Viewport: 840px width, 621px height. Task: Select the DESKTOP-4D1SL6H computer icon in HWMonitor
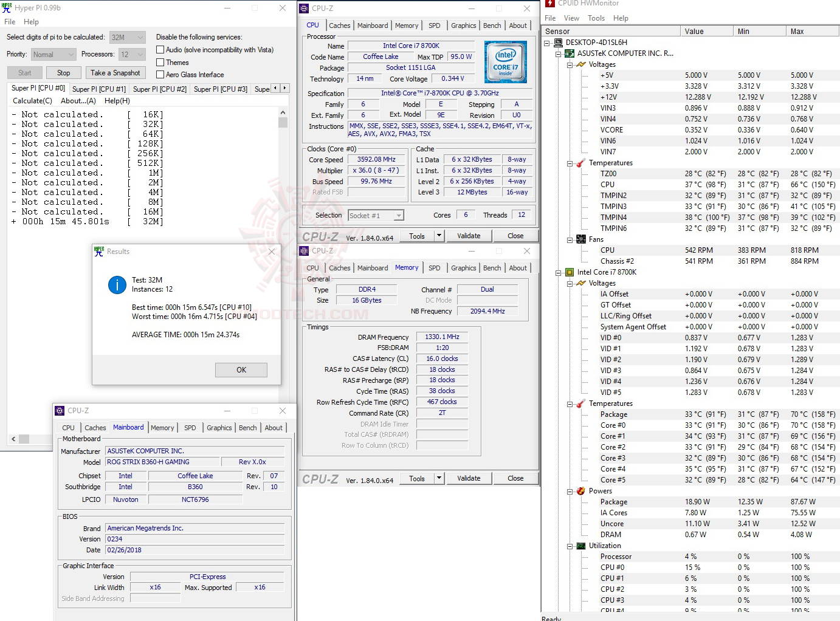558,43
